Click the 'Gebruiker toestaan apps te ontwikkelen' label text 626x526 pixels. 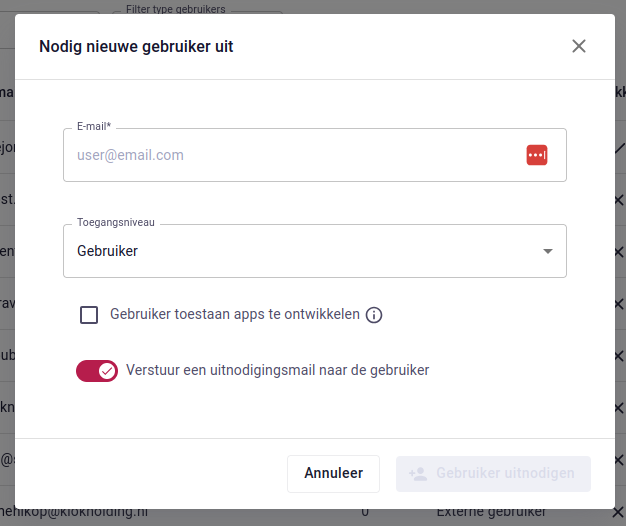[x=234, y=314]
